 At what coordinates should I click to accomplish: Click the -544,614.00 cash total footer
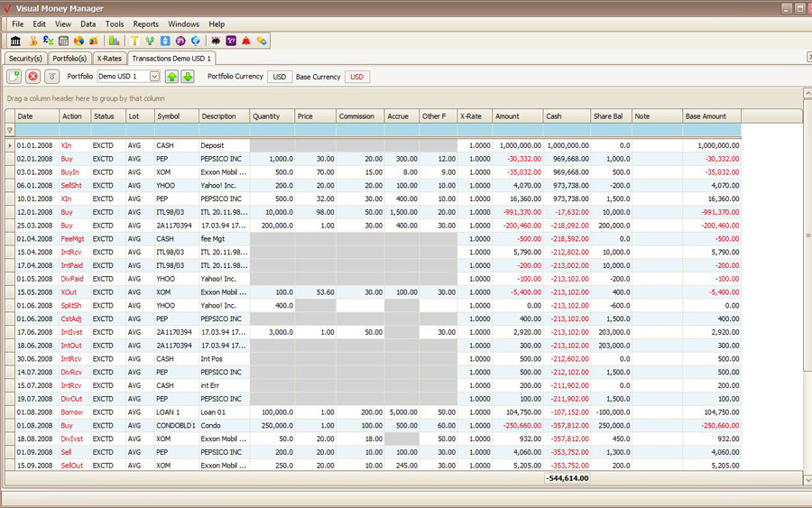pyautogui.click(x=567, y=478)
